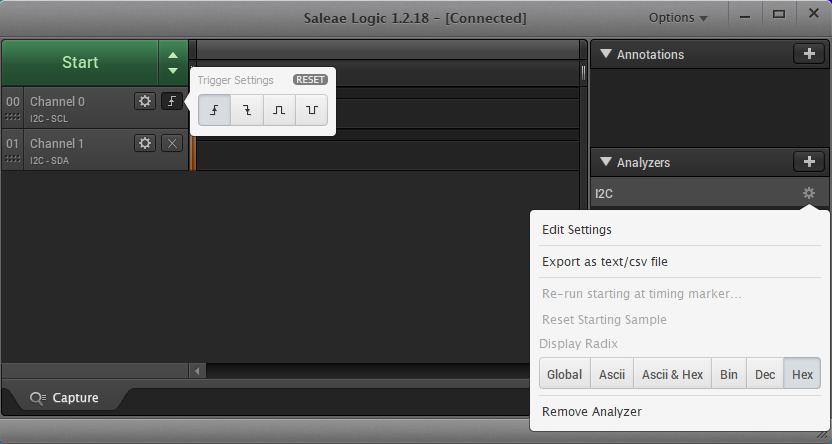Set display radix to Dec

click(765, 374)
